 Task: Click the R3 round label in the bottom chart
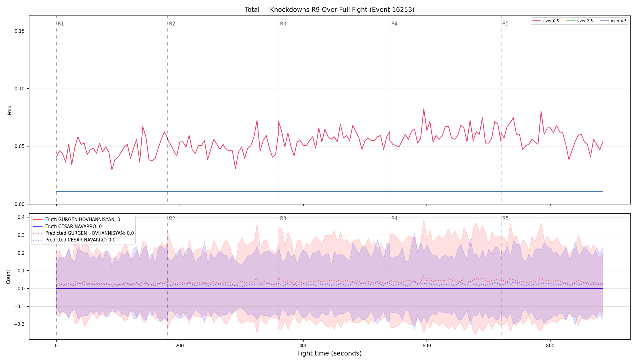click(x=283, y=218)
